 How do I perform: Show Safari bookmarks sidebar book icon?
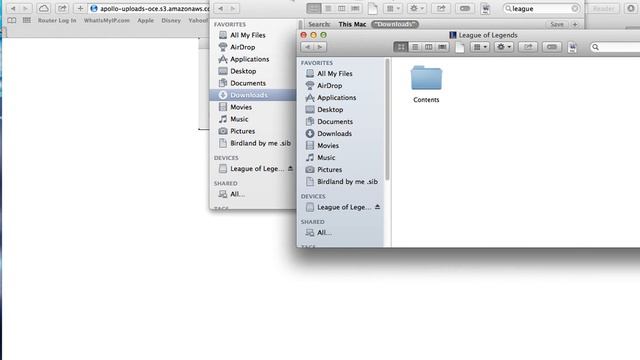pos(12,20)
